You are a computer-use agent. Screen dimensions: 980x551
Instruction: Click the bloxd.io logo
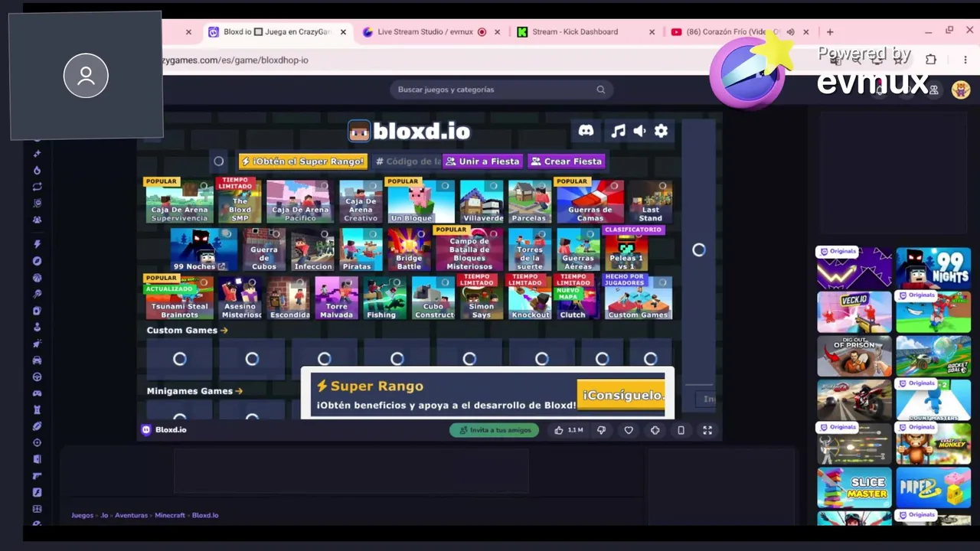click(x=409, y=131)
